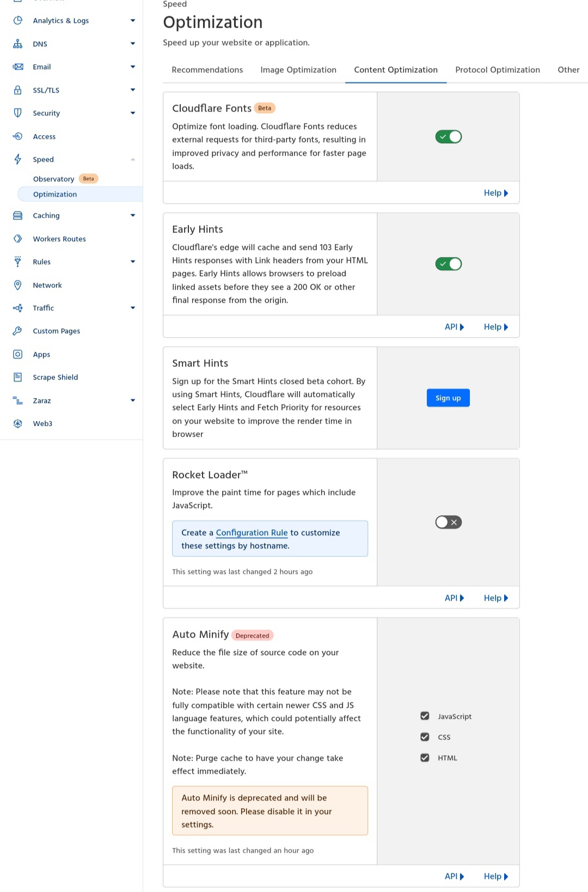Image resolution: width=588 pixels, height=892 pixels.
Task: Open Help for Cloudflare Fonts
Action: [x=496, y=193]
